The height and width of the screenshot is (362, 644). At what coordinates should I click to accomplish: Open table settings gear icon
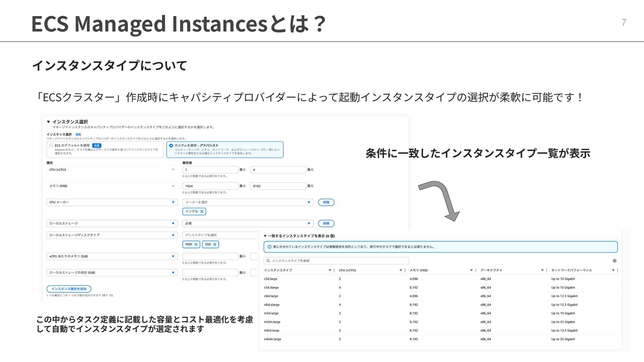pyautogui.click(x=614, y=261)
